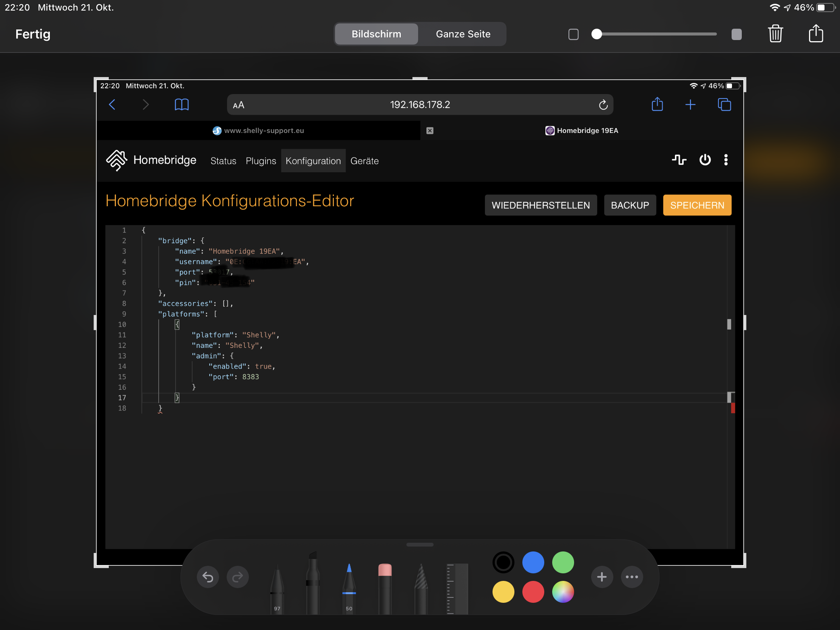This screenshot has height=630, width=840.
Task: Tap the small opacity square left of slider
Action: tap(573, 34)
